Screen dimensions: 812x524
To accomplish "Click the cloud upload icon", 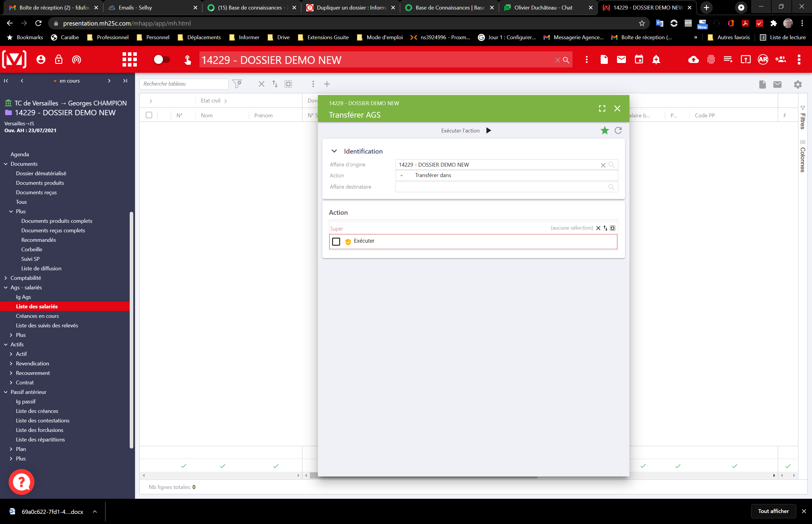I will [693, 60].
